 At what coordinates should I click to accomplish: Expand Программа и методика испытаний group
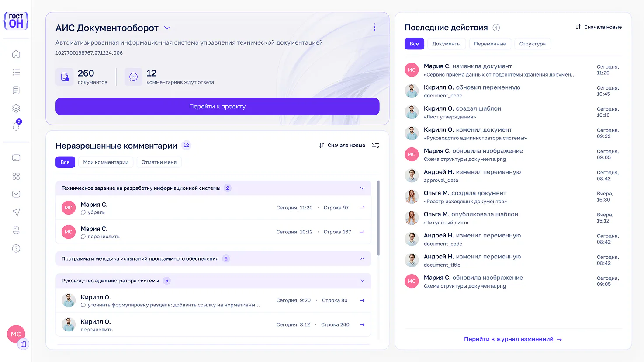(362, 258)
